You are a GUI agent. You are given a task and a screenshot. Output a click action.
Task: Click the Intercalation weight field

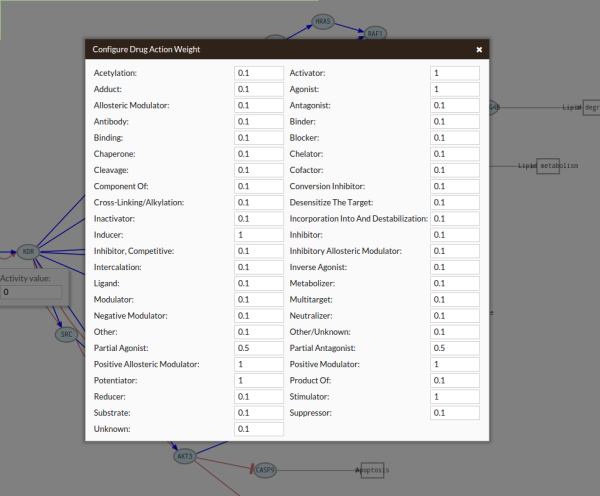pyautogui.click(x=259, y=267)
